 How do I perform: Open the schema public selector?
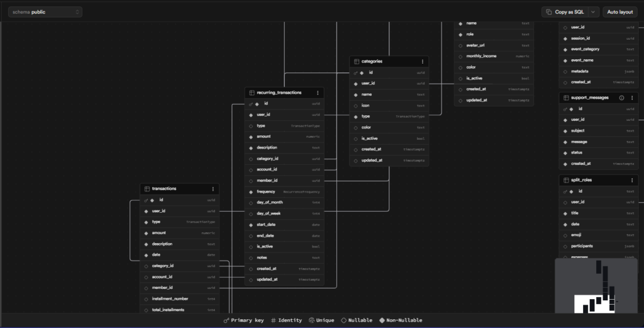pyautogui.click(x=45, y=12)
